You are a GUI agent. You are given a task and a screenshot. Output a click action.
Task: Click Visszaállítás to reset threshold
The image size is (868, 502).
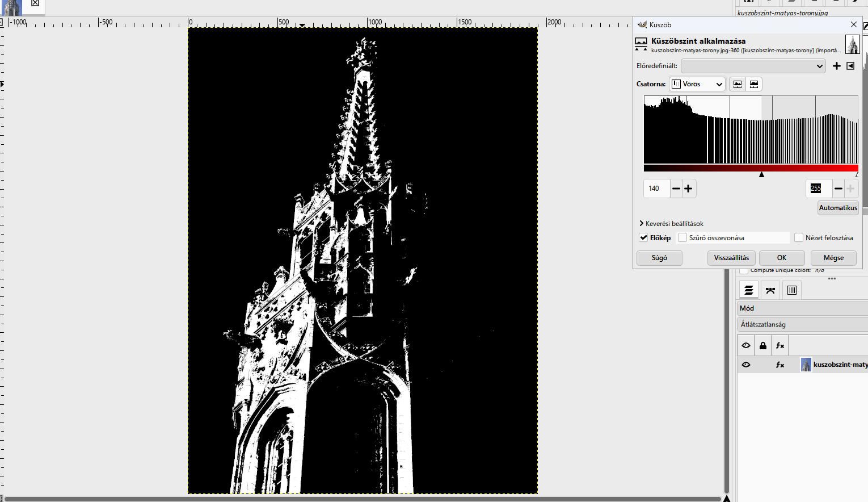pyautogui.click(x=731, y=258)
